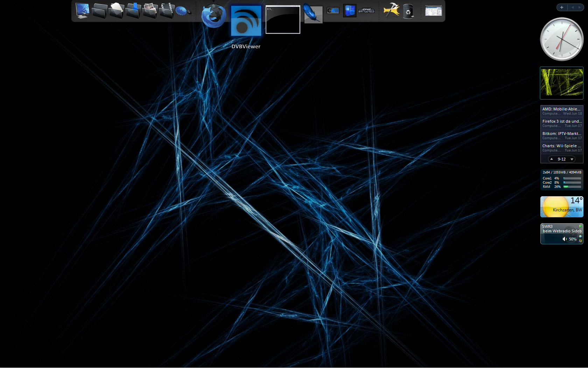Open the blue cube application icon
Image resolution: width=588 pixels, height=368 pixels.
coord(350,11)
